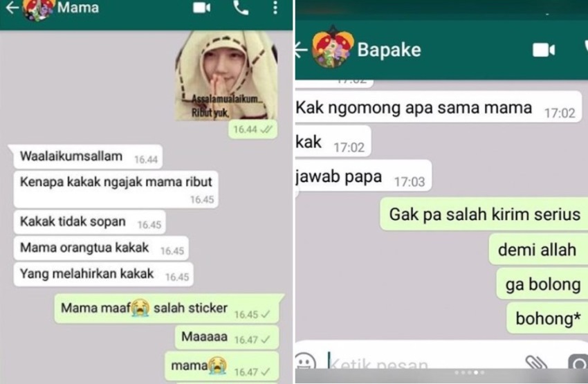This screenshot has width=588, height=384.
Task: Select the "jawab papa" message bubble
Action: (x=363, y=176)
